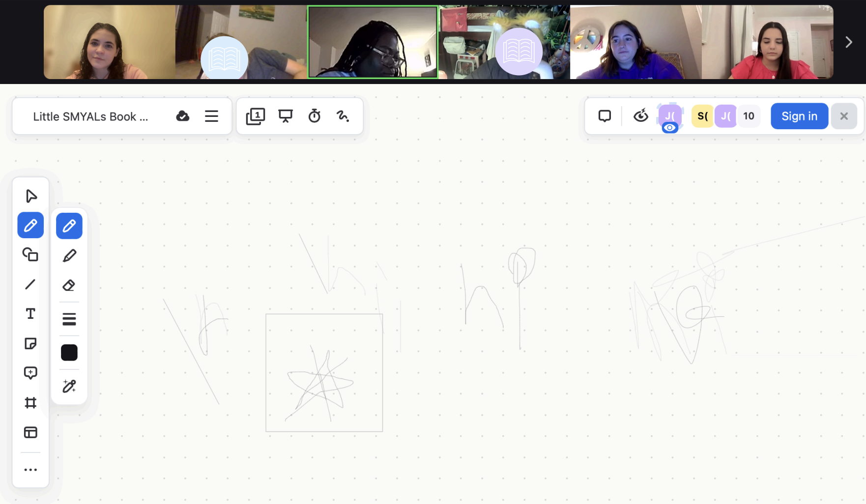
Task: Open the main hamburger menu
Action: click(x=211, y=116)
